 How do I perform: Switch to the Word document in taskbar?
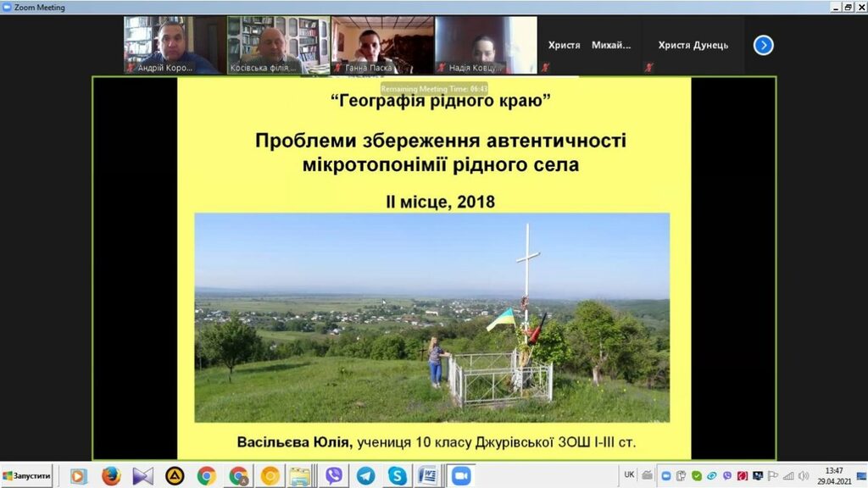(428, 475)
